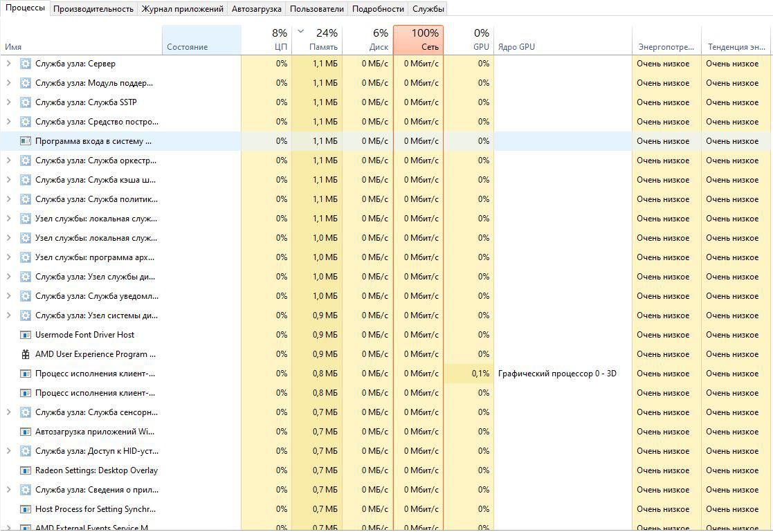Sort by the Сеть column header
Image resolution: width=773 pixels, height=532 pixels.
[418, 40]
